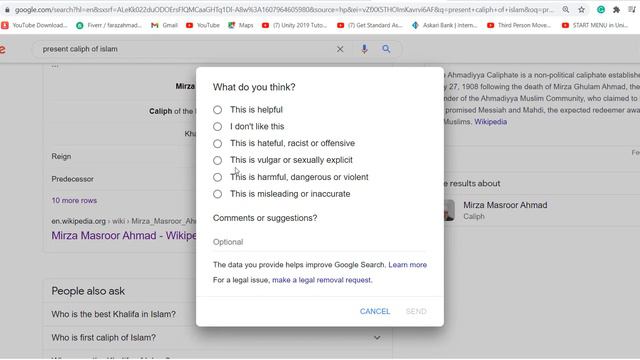Open Mirza Masroor Ahmad Wikipedia result
The width and height of the screenshot is (640, 360).
point(124,236)
